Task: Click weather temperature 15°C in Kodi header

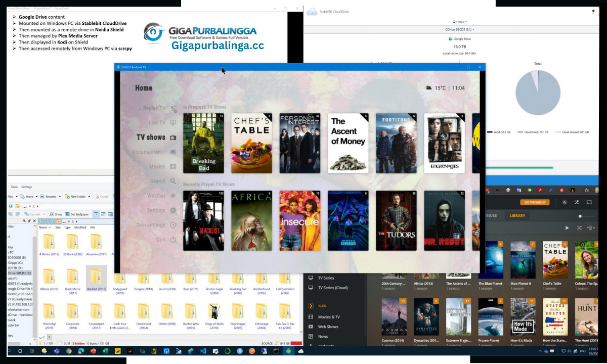Action: 440,88
